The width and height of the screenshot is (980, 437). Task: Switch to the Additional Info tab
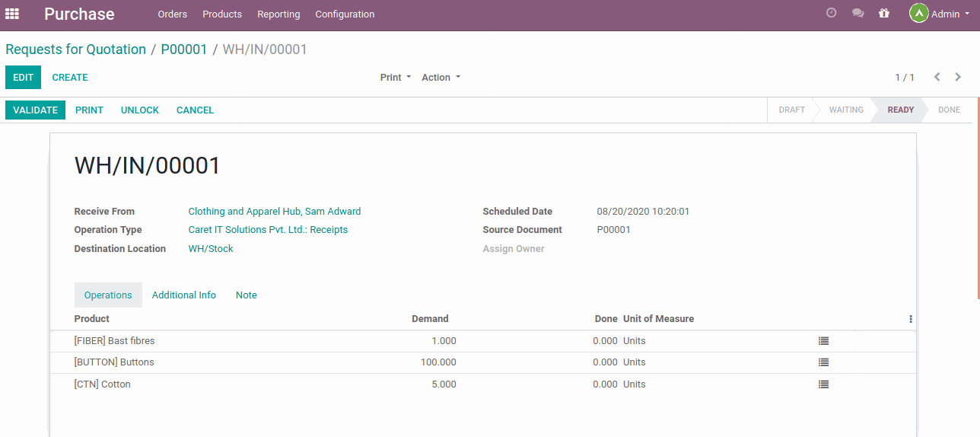coord(184,295)
